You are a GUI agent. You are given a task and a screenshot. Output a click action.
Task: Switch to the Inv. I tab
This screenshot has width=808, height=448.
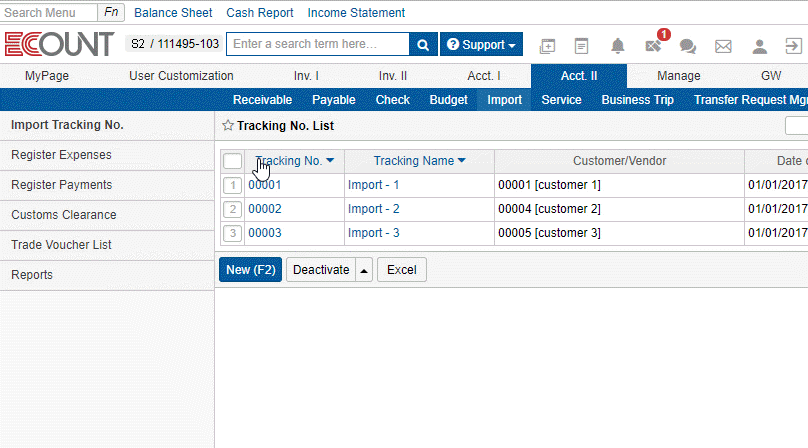click(x=306, y=76)
